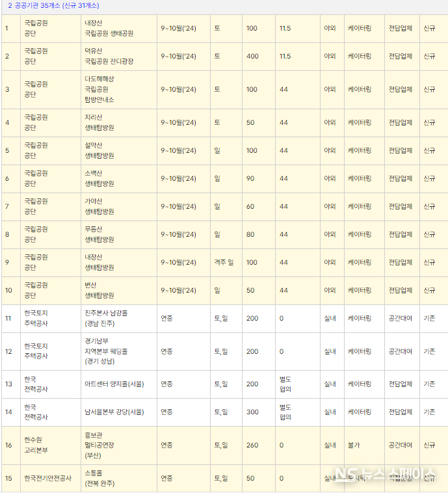
Task: Click "9~10월('24)" in the 무등산 row
Action: pyautogui.click(x=179, y=235)
